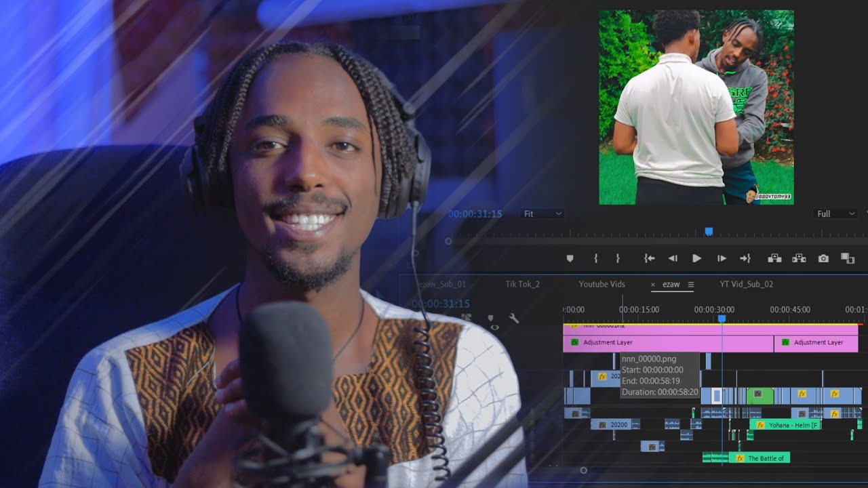The height and width of the screenshot is (488, 868).
Task: Export frame with the camera icon
Action: (823, 258)
